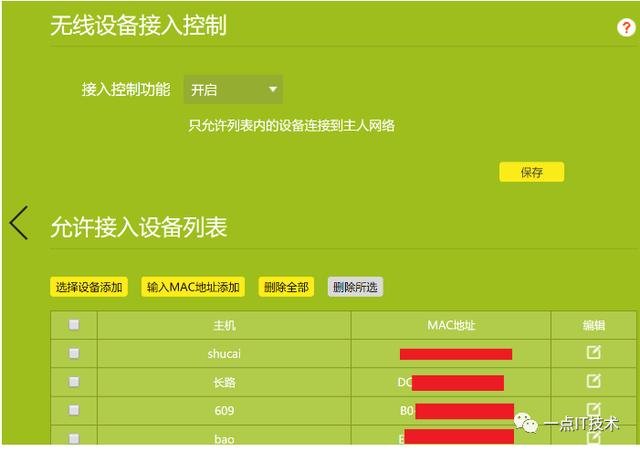This screenshot has height=452, width=640.
Task: Edit the shucai device entry
Action: tap(593, 352)
